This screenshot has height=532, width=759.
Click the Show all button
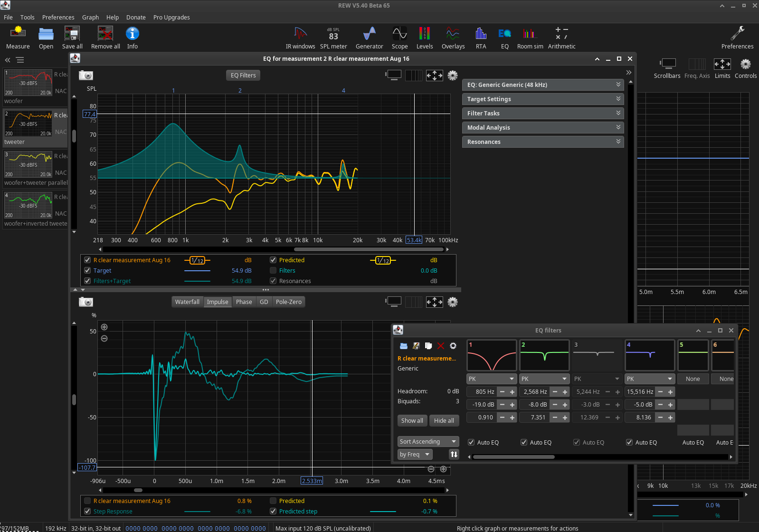click(x=412, y=420)
